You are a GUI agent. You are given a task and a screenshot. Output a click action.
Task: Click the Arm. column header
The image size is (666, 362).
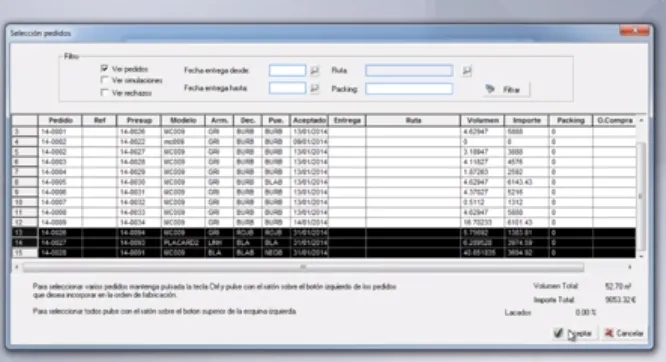tap(219, 120)
